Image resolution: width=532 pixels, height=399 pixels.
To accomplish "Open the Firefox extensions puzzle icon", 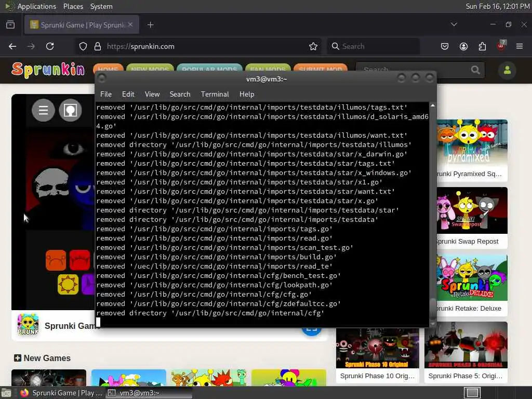I will (482, 46).
